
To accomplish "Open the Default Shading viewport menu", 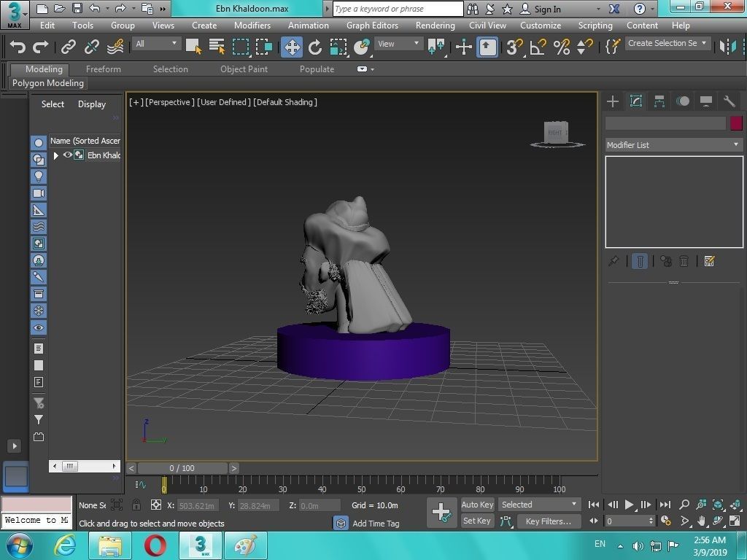I will pos(285,102).
